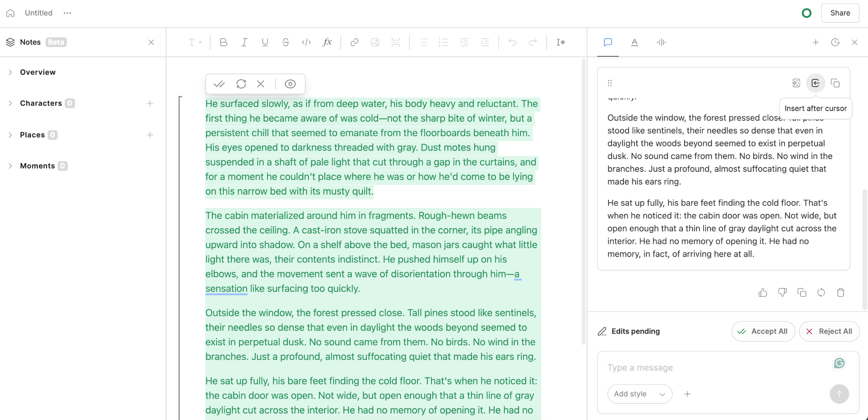Click the underlined word sensation
Viewport: 868px width, 420px height.
(226, 288)
